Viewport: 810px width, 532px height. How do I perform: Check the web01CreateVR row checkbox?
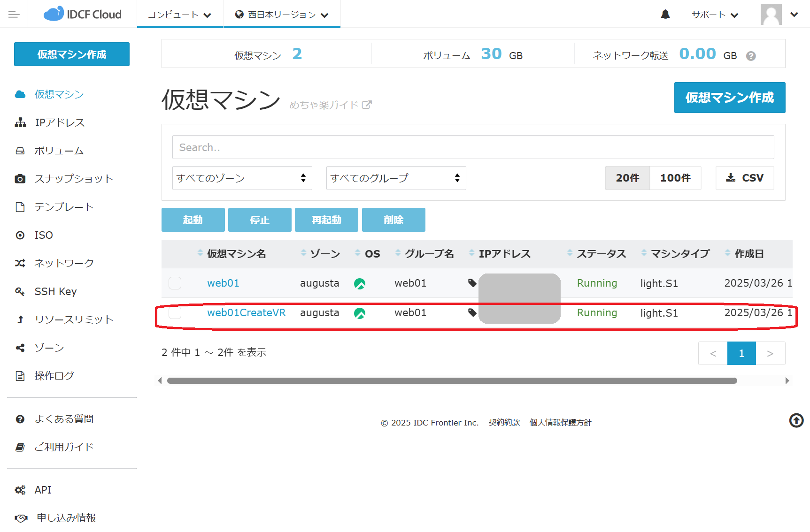(x=175, y=313)
